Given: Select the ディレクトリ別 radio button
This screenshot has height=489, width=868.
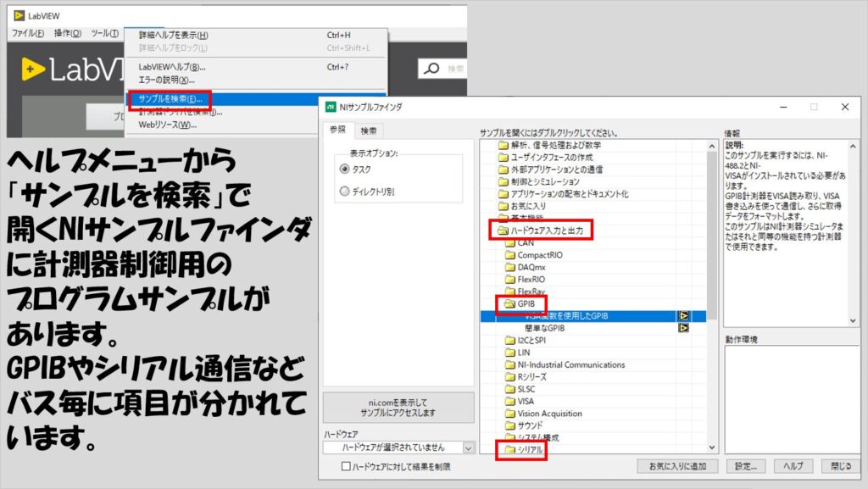Looking at the screenshot, I should coord(345,192).
